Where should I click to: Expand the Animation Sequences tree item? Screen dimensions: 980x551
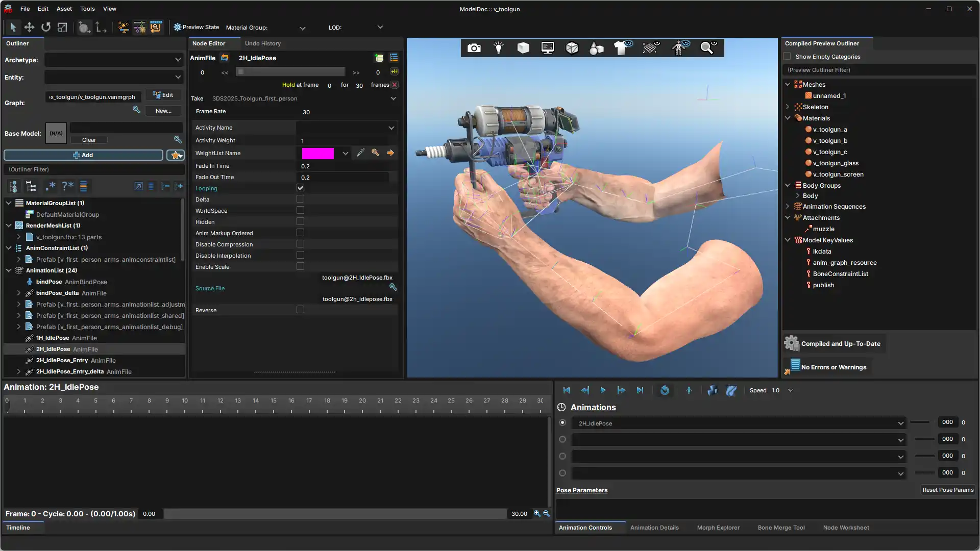coord(789,206)
